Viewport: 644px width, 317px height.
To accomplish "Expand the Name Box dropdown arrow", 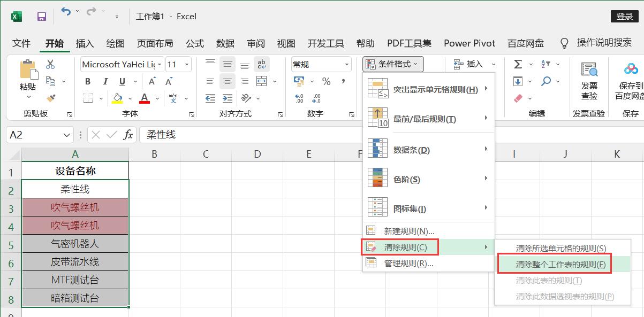I will 67,135.
